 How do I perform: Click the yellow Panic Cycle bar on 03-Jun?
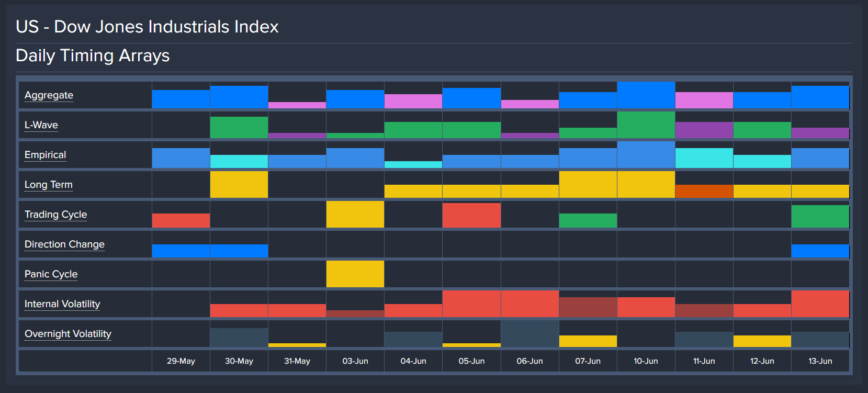coord(355,274)
